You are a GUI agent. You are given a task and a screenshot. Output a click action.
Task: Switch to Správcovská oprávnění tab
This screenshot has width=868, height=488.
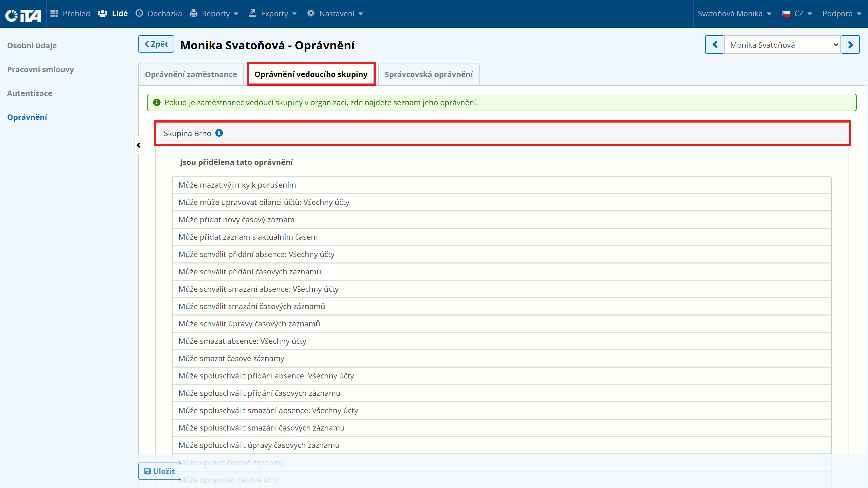[x=429, y=74]
